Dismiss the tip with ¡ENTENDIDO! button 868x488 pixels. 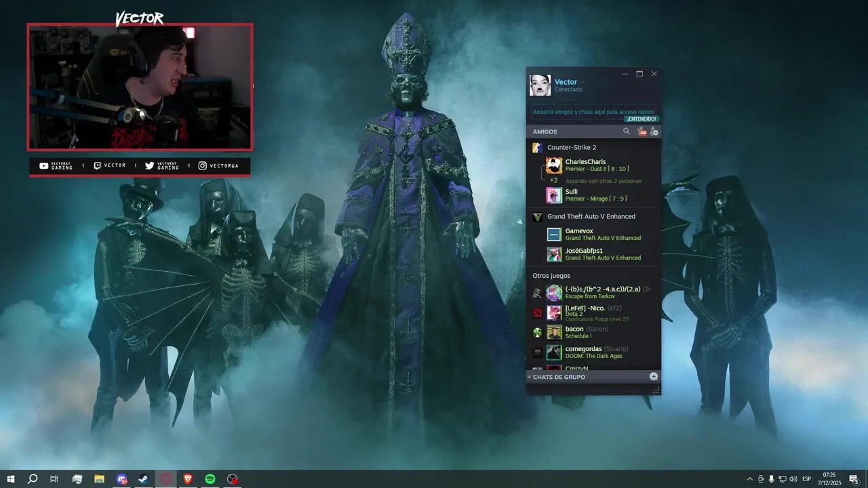click(x=641, y=119)
